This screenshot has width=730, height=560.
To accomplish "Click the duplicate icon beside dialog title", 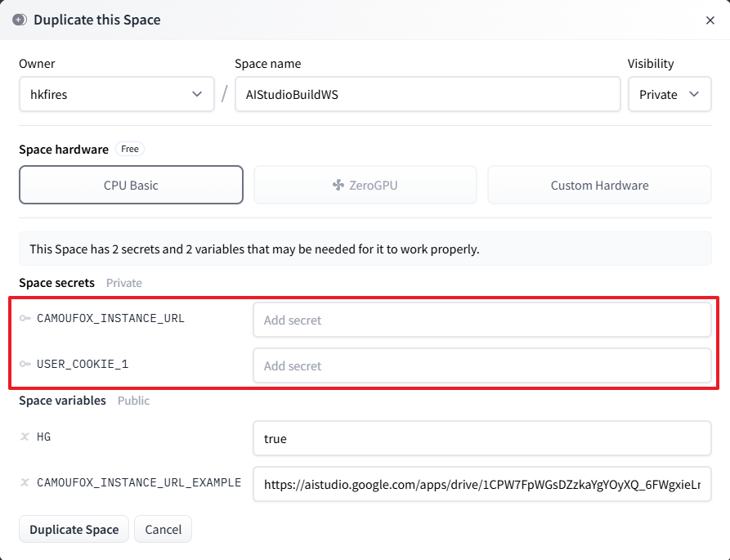I will click(x=20, y=20).
